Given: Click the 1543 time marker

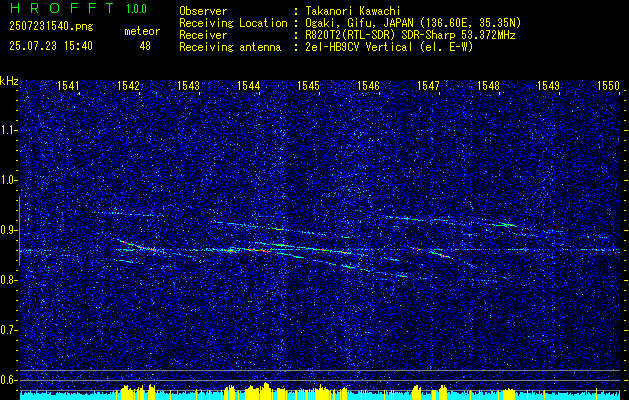Looking at the screenshot, I should click(x=189, y=85).
